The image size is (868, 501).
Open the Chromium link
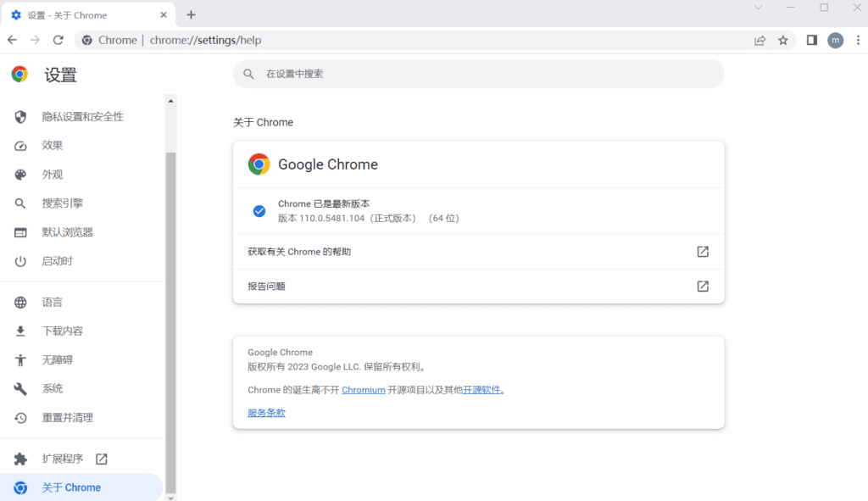(363, 389)
